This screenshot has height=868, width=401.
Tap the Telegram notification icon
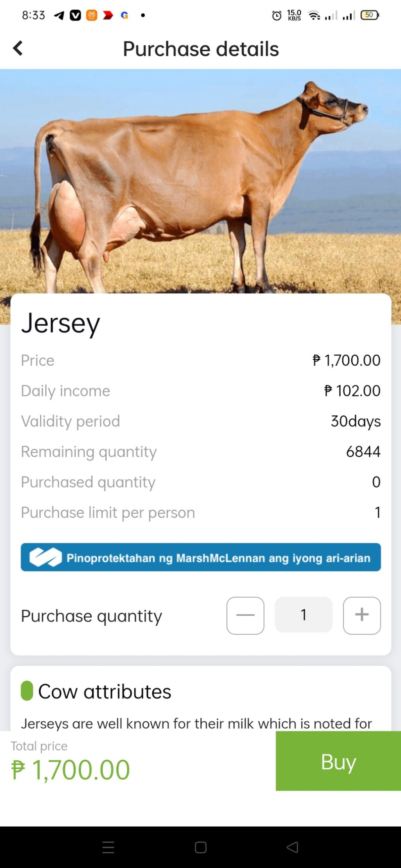[x=59, y=15]
